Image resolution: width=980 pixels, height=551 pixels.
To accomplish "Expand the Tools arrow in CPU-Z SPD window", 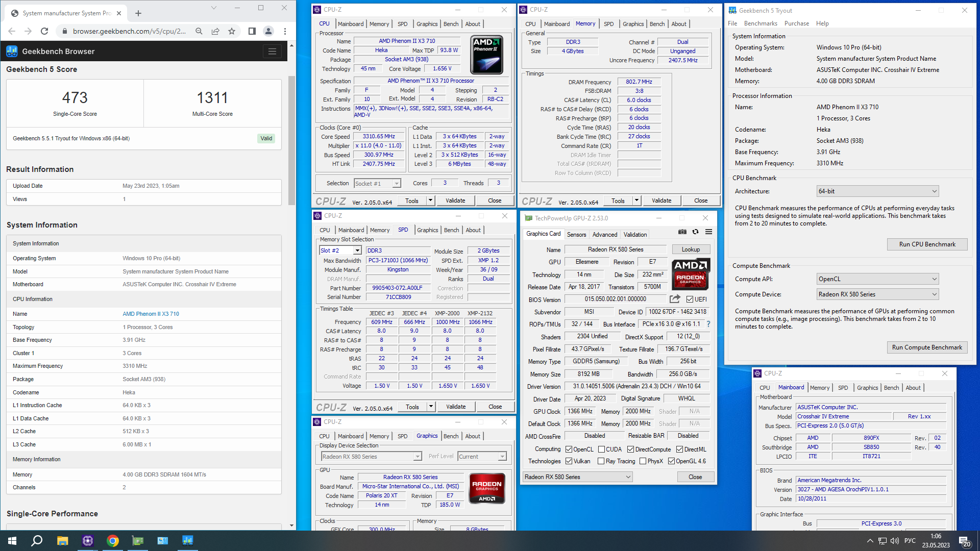I will click(x=431, y=407).
